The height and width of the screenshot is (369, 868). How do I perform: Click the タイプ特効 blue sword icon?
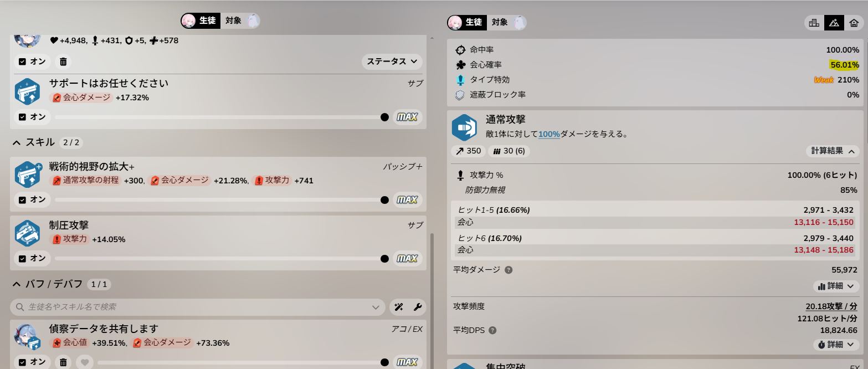coord(460,80)
